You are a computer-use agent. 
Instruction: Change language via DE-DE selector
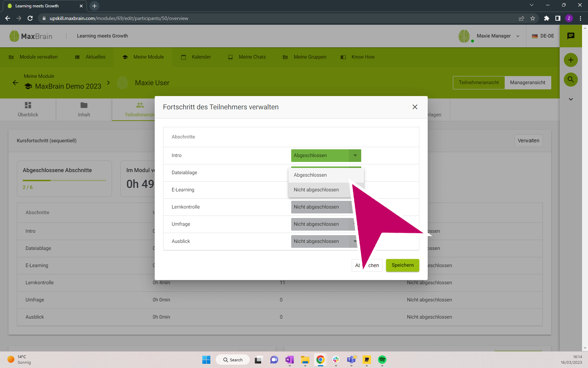tap(543, 36)
